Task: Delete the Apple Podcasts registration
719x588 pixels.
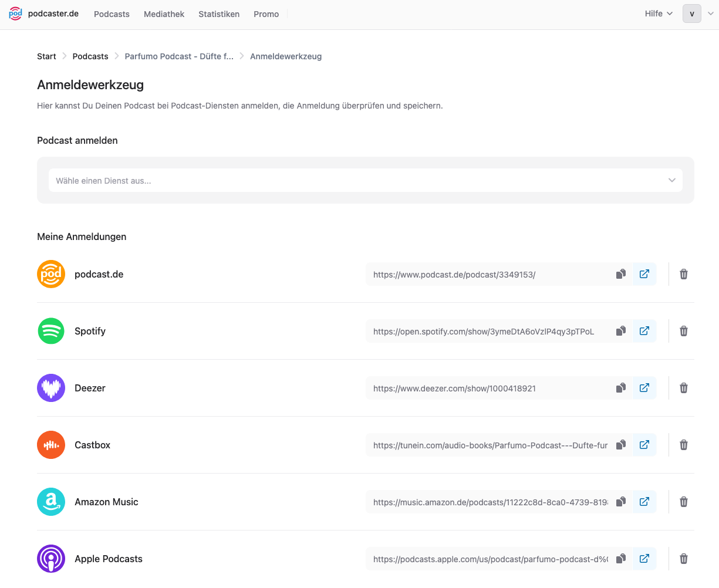Action: click(684, 559)
